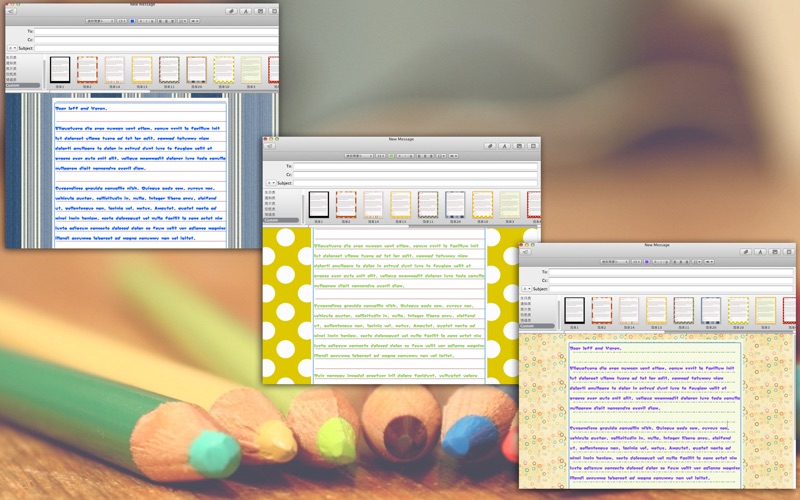The image size is (800, 500).
Task: Open Fonts panel (A icon) in blue striped window
Action: [245, 11]
